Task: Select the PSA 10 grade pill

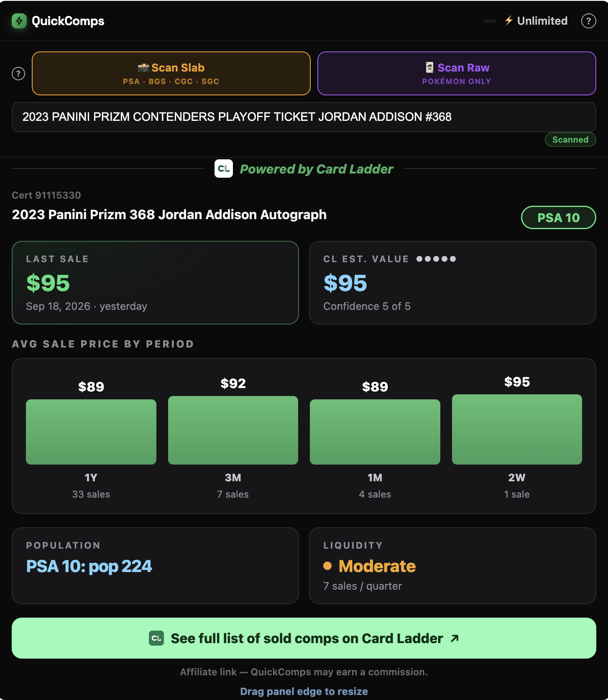Action: (x=558, y=217)
